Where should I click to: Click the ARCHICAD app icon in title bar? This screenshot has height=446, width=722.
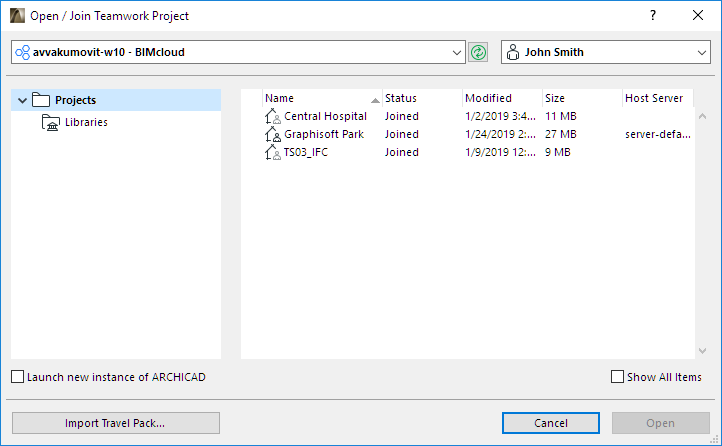coord(17,15)
